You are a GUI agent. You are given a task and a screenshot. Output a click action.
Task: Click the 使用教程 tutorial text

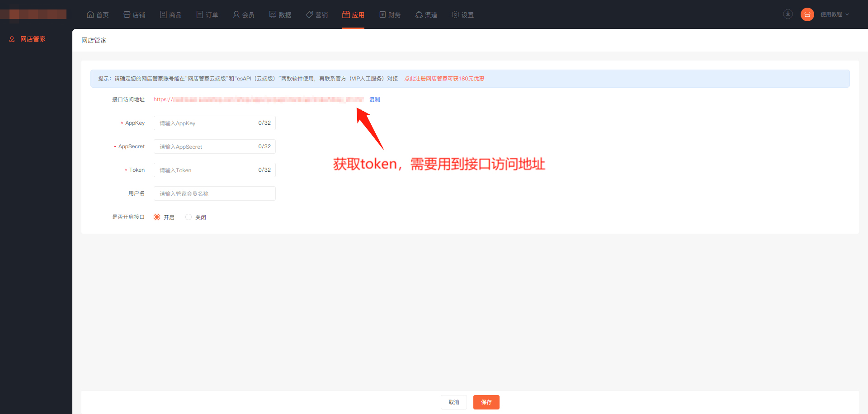pyautogui.click(x=831, y=14)
